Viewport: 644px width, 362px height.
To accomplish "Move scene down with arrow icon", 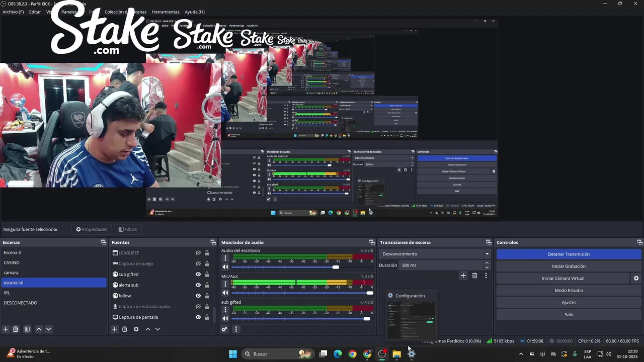I will pos(48,329).
